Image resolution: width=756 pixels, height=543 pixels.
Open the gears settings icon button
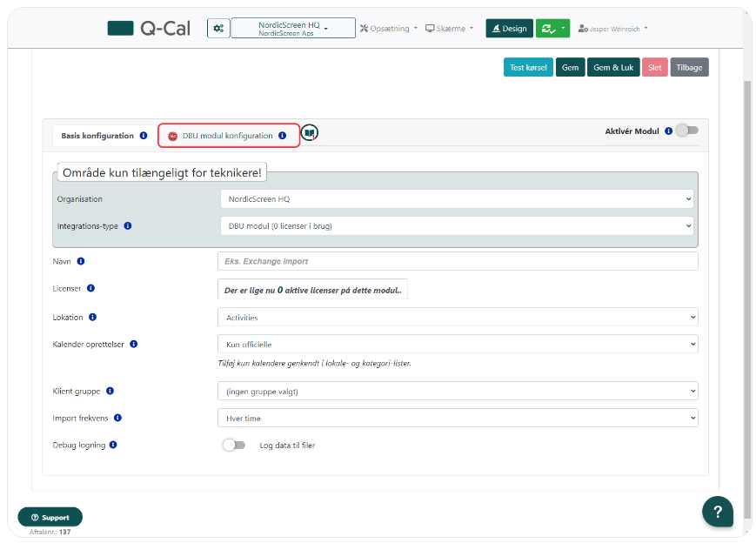point(218,29)
